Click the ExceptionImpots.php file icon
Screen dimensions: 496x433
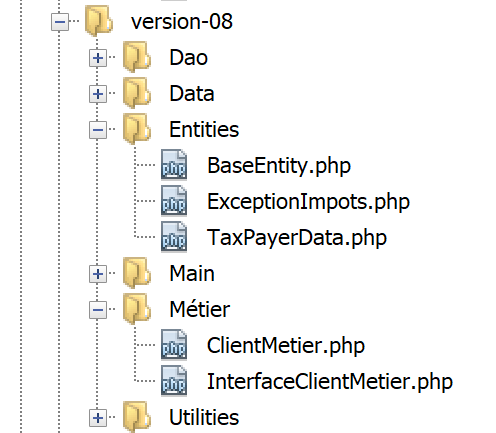(x=174, y=201)
